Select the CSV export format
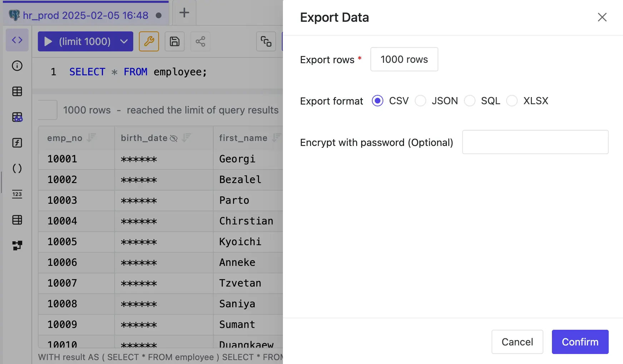This screenshot has height=364, width=623. tap(377, 101)
